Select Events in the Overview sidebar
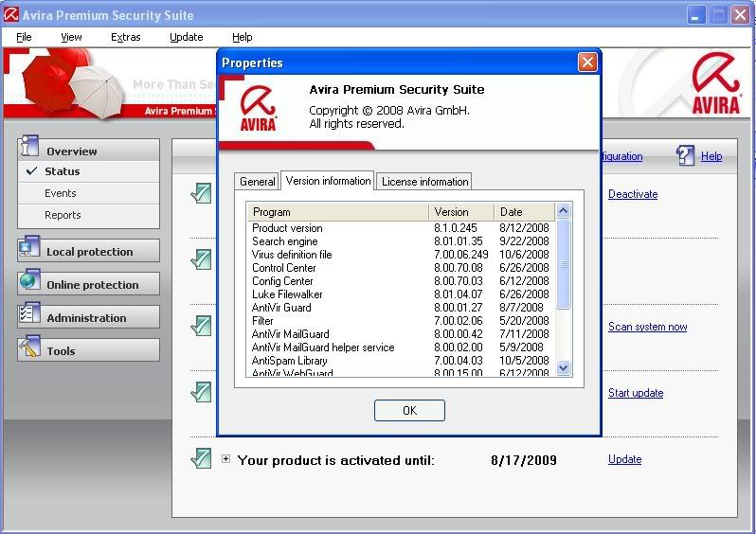The width and height of the screenshot is (756, 534). pyautogui.click(x=89, y=193)
